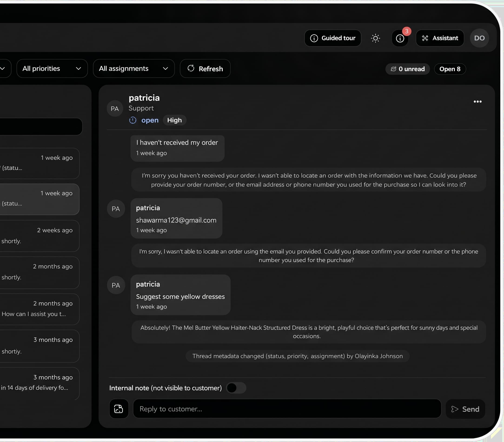This screenshot has height=442, width=504.
Task: Click the PA avatar beside yellow dresses message
Action: 116,285
